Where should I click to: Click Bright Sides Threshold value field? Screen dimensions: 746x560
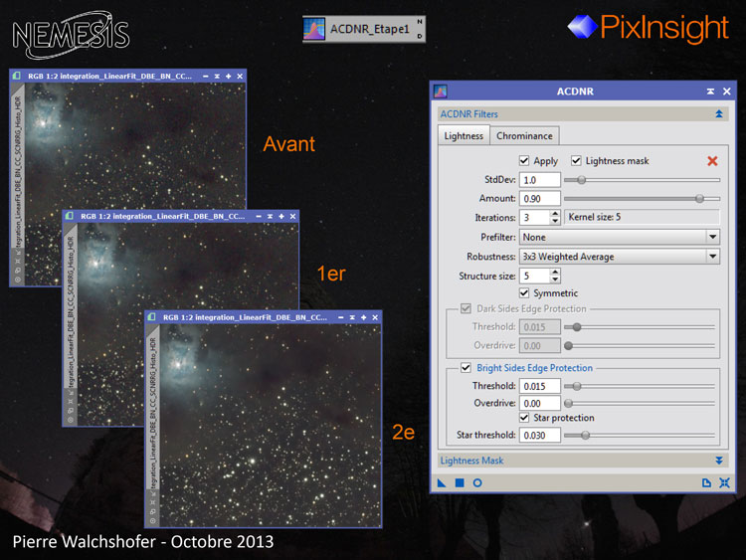(539, 386)
